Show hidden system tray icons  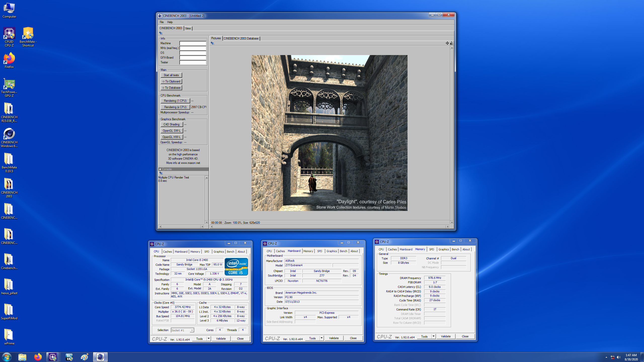[x=606, y=357]
